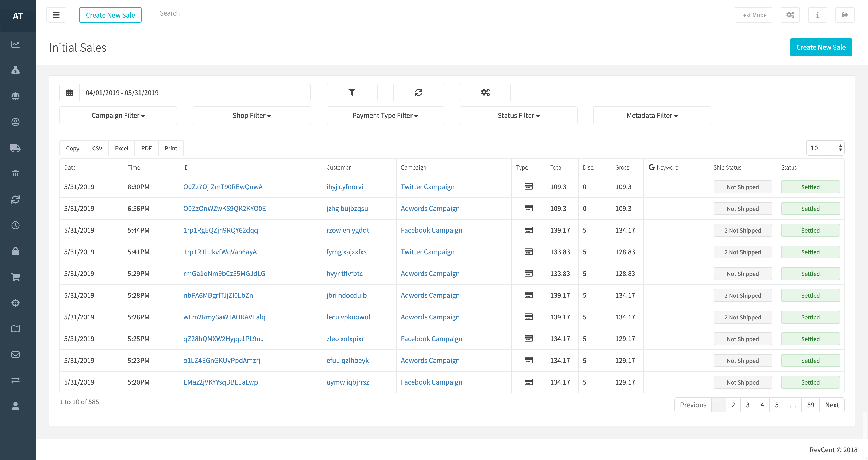The image size is (868, 460).
Task: Open the Status Filter dropdown
Action: 518,115
